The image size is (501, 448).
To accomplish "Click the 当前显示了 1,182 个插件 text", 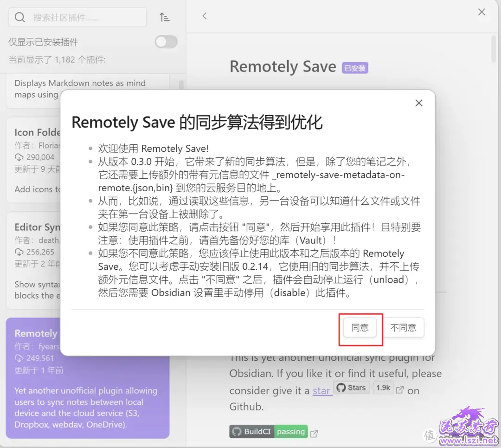I will pos(57,59).
